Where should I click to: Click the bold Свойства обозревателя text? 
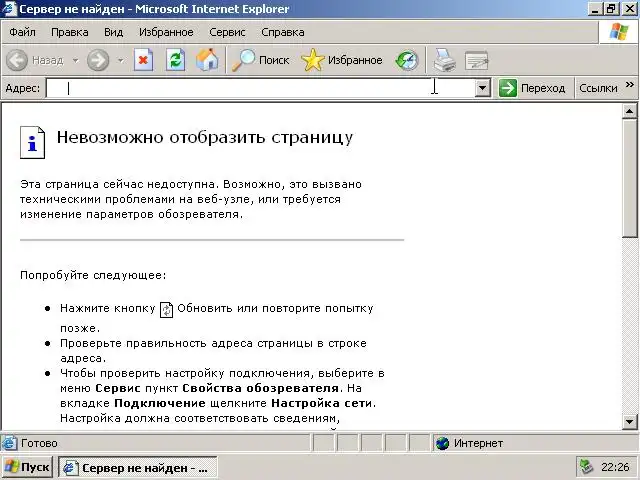[260, 388]
